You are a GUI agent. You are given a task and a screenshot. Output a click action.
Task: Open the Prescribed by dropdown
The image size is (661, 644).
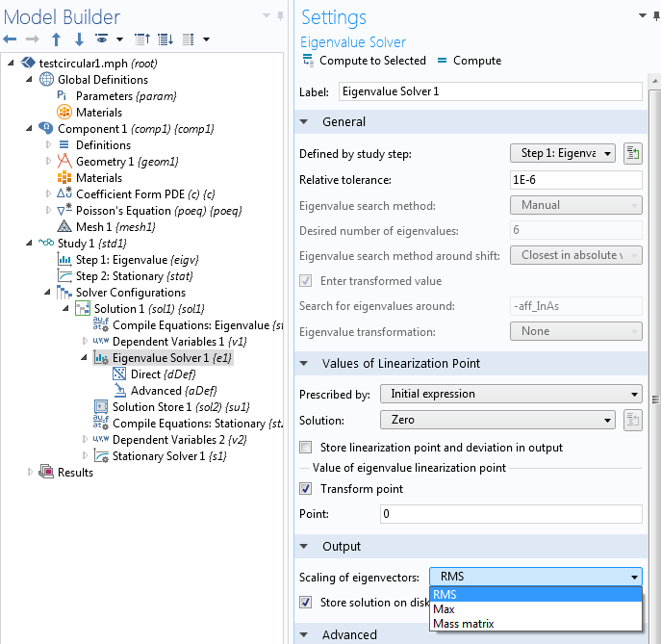pos(511,394)
